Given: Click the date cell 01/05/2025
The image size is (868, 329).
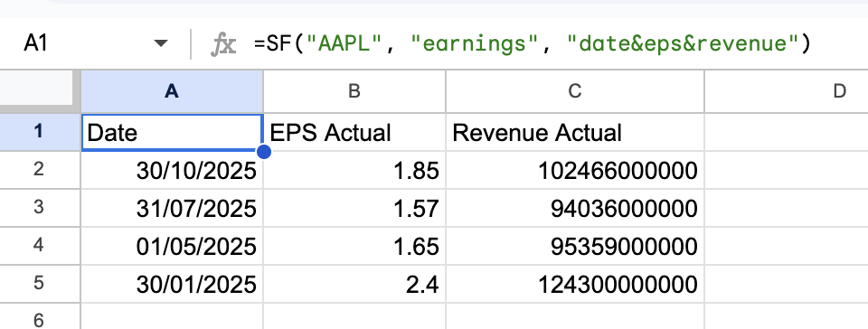Looking at the screenshot, I should 172,246.
